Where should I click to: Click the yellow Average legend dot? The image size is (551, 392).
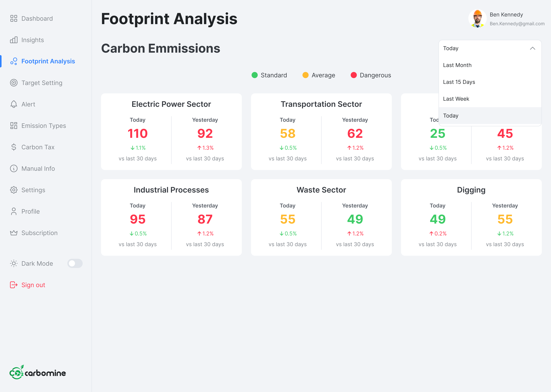pyautogui.click(x=305, y=75)
